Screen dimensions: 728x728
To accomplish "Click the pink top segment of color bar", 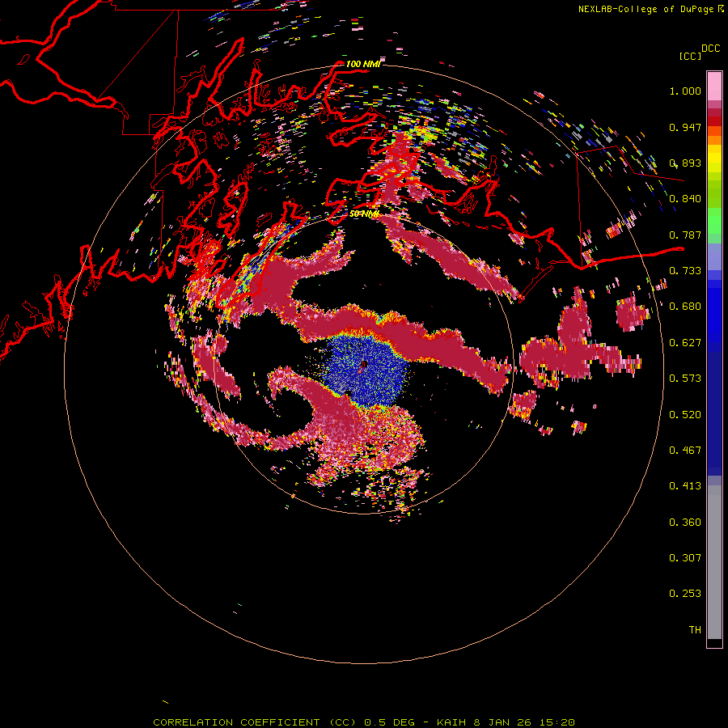I will coord(714,87).
